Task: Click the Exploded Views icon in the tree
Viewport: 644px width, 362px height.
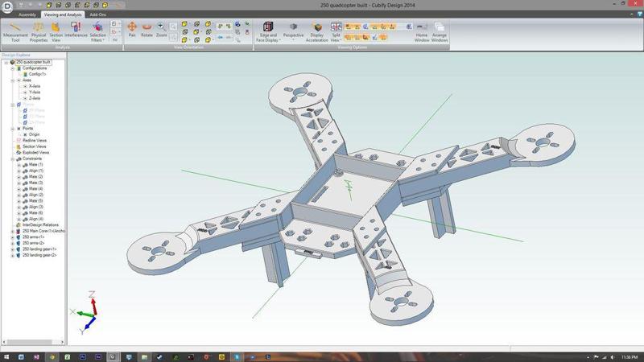Action: [x=19, y=152]
